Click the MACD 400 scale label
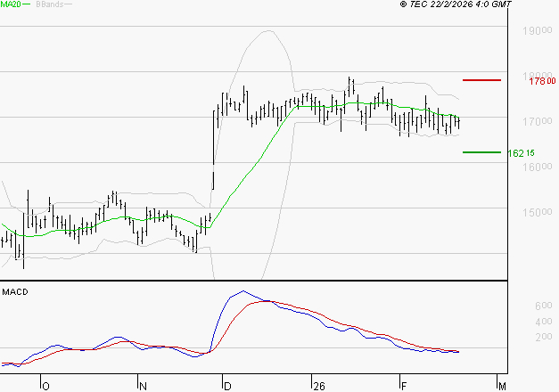Image resolution: width=559 pixels, height=392 pixels. click(544, 322)
